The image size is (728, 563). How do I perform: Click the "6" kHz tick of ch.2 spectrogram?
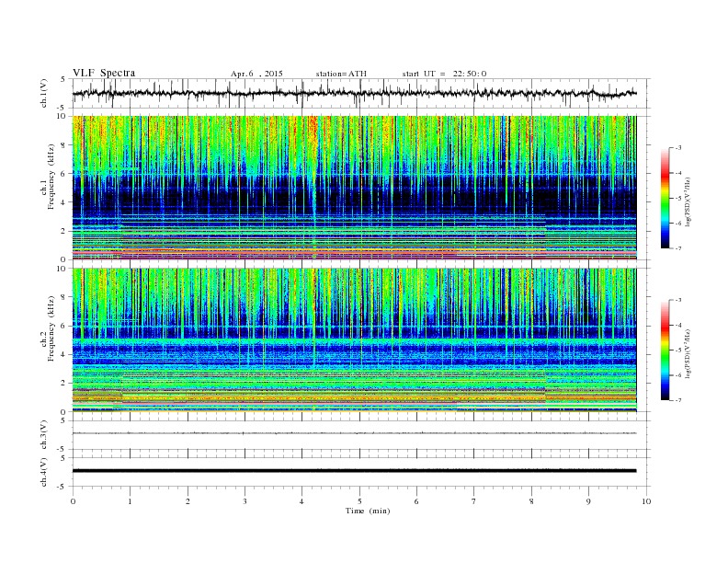tap(63, 326)
